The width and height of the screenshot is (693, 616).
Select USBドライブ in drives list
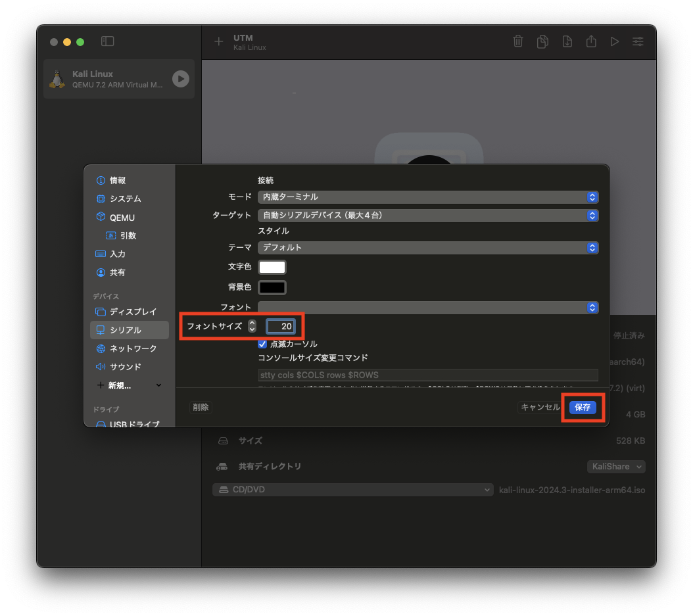tap(128, 423)
